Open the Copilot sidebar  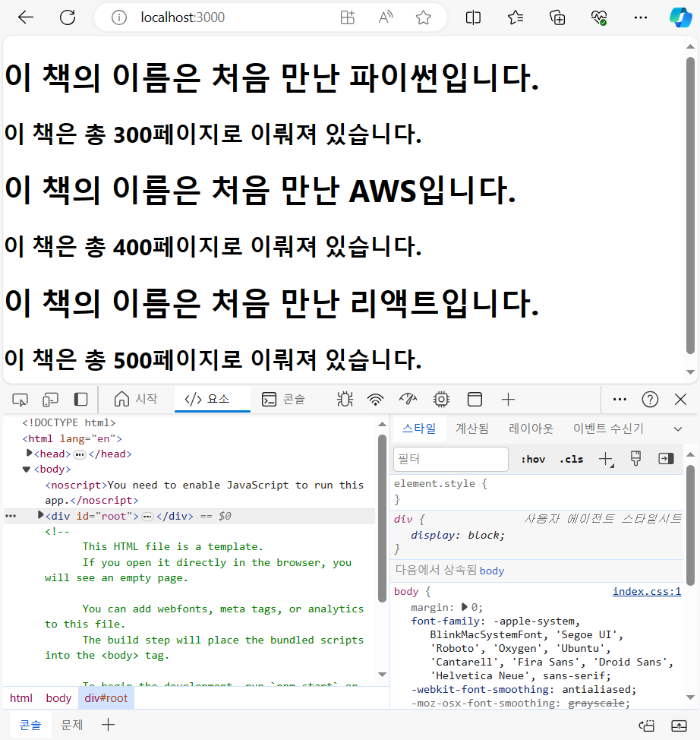[x=681, y=17]
